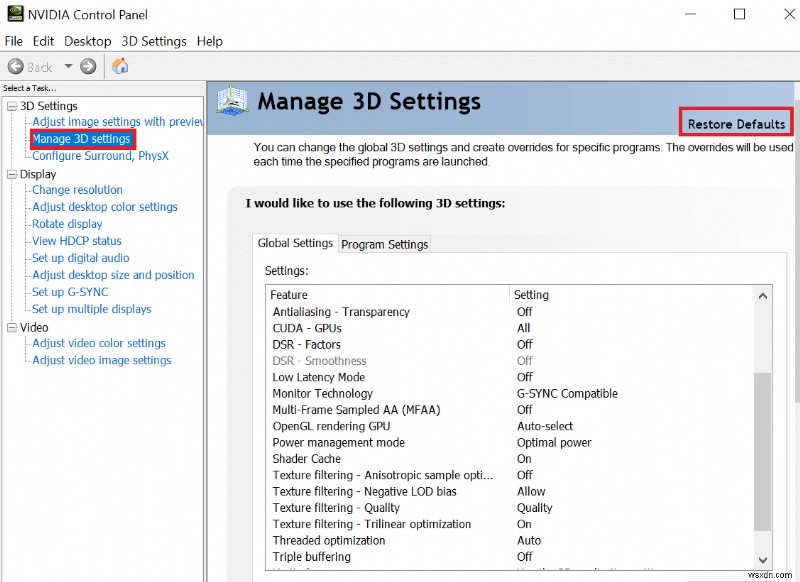Open the File menu
Viewport: 800px width, 582px height.
click(x=14, y=41)
